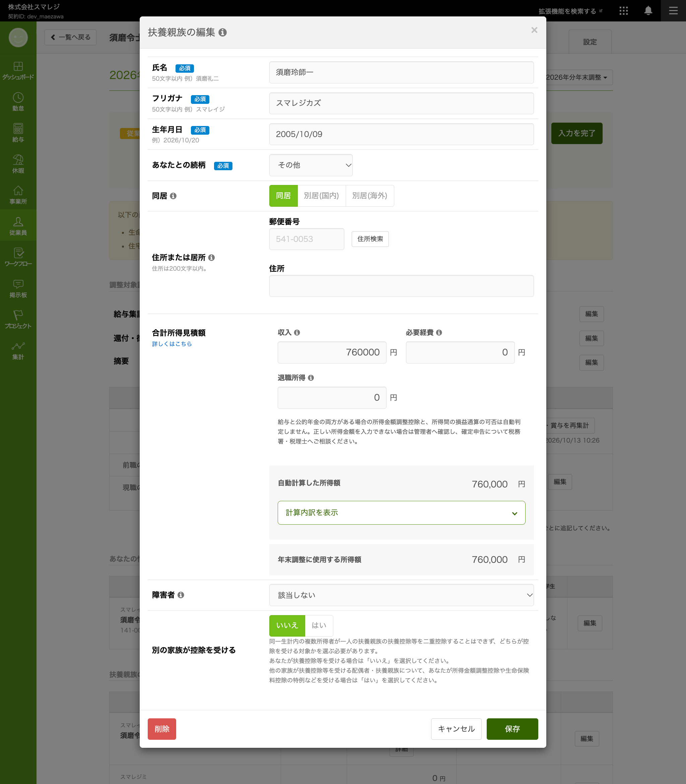The image size is (686, 784).
Task: Click info icon beside 同居 label
Action: [x=173, y=196]
